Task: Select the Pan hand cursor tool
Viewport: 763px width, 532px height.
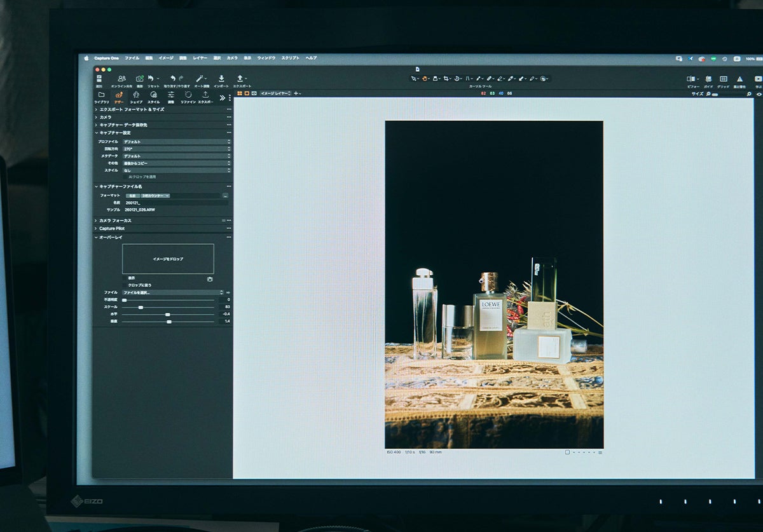Action: 425,79
